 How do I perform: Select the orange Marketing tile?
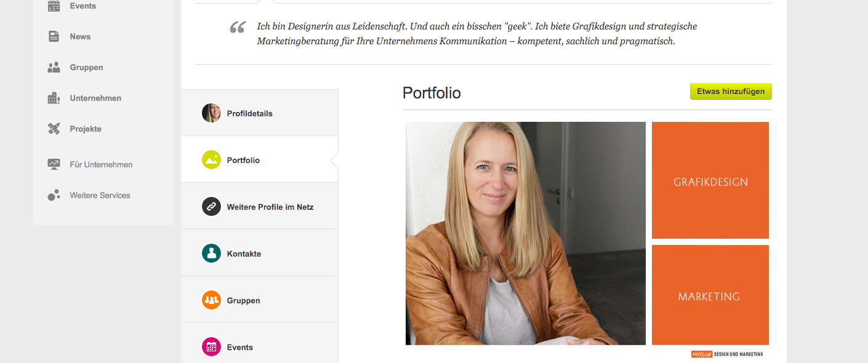pos(710,295)
